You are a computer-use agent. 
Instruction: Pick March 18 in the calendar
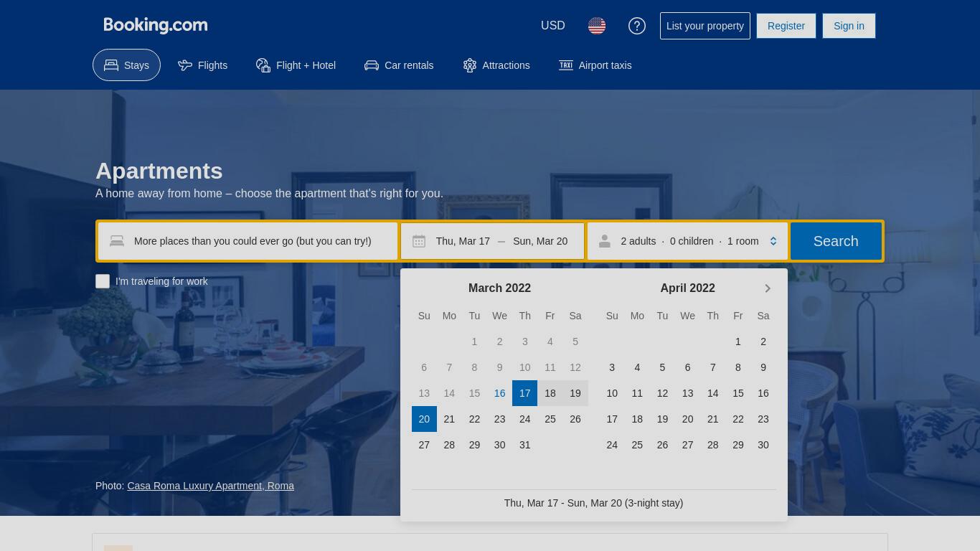point(550,393)
